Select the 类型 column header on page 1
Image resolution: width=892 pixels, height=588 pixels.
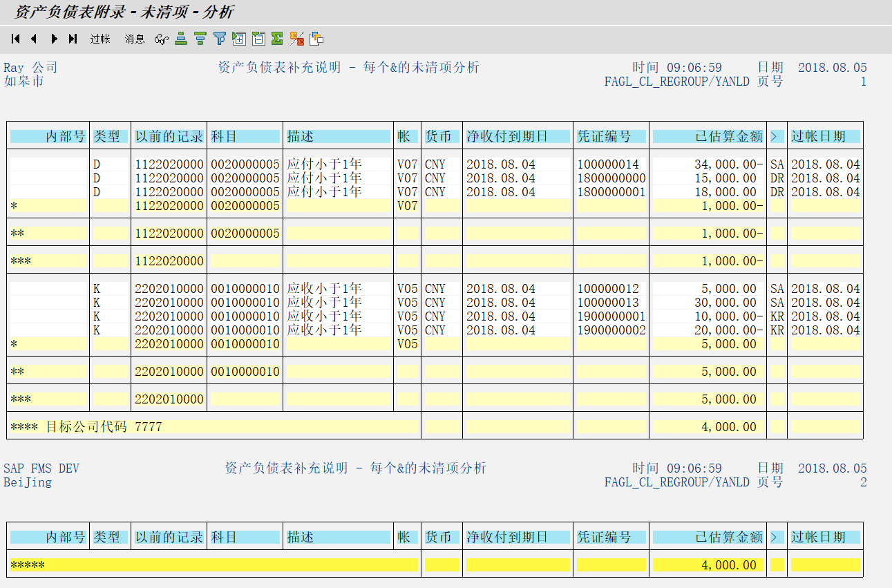(x=111, y=136)
